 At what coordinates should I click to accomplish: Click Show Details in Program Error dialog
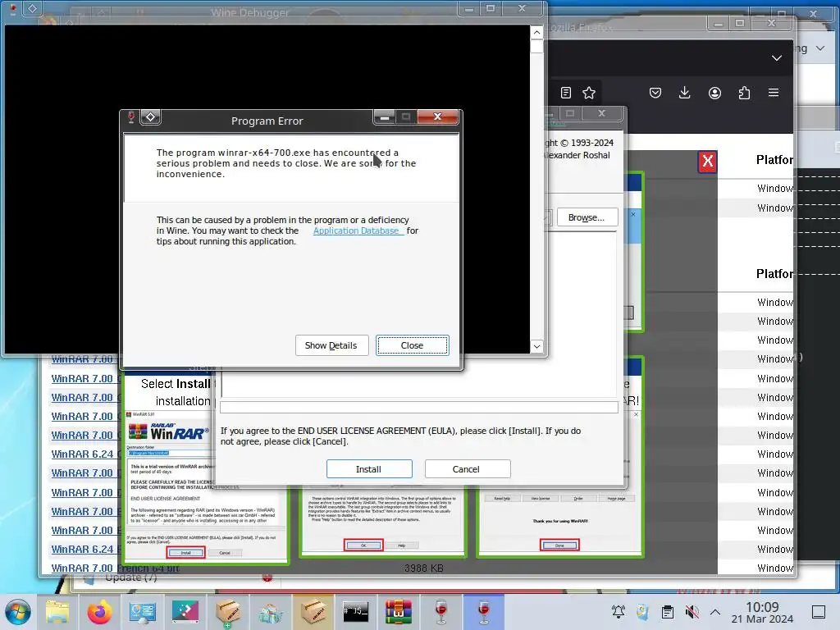tap(331, 345)
